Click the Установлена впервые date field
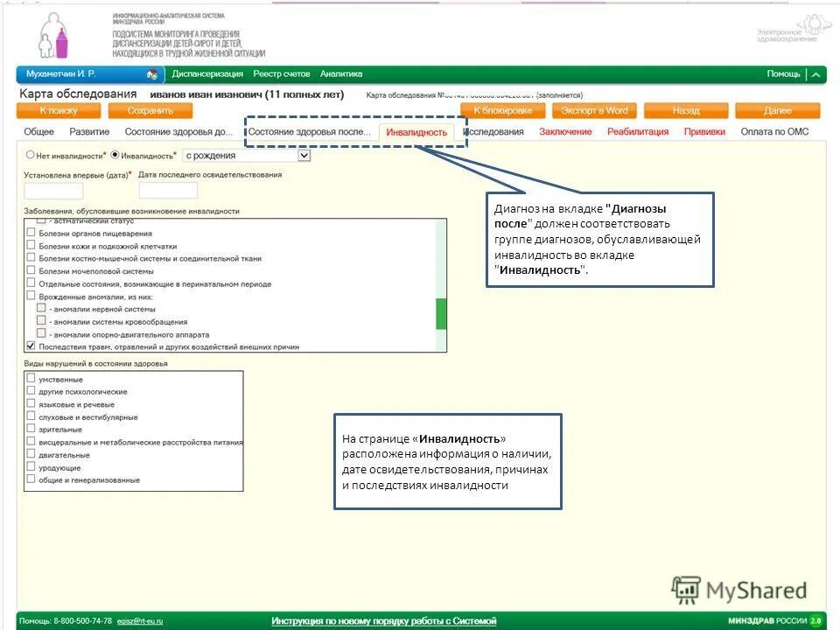The width and height of the screenshot is (840, 630). (53, 191)
